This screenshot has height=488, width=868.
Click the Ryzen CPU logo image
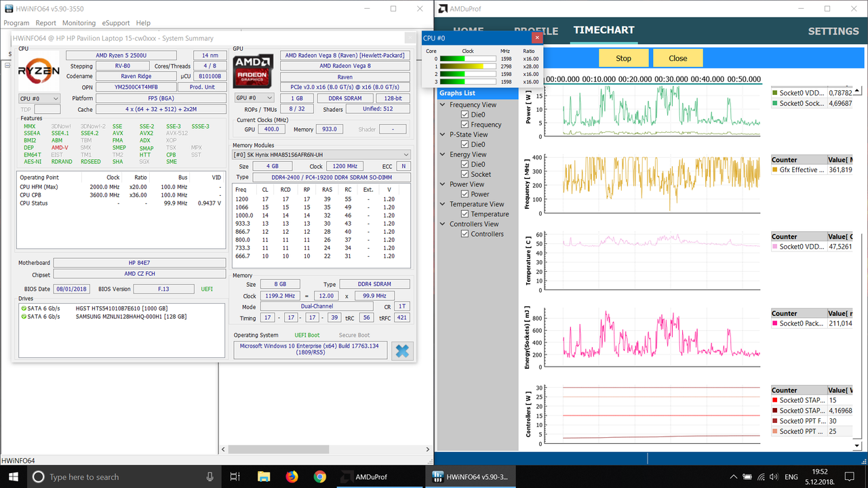coord(39,71)
